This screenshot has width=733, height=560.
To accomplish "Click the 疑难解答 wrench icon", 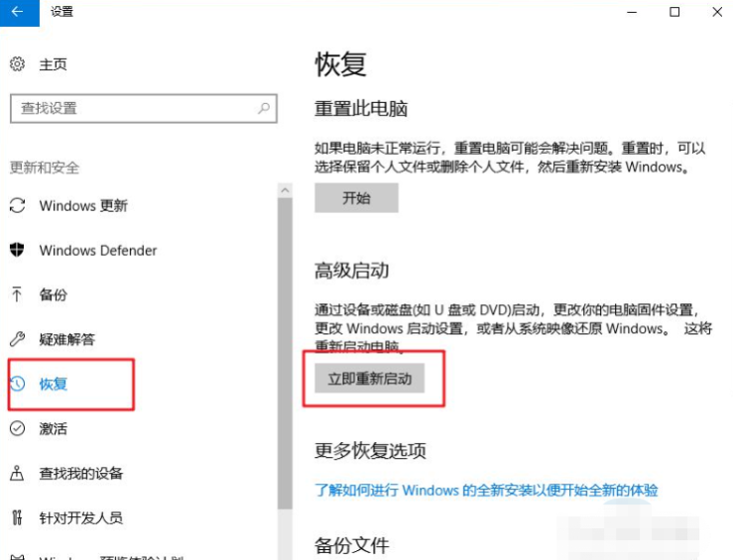I will tap(17, 339).
